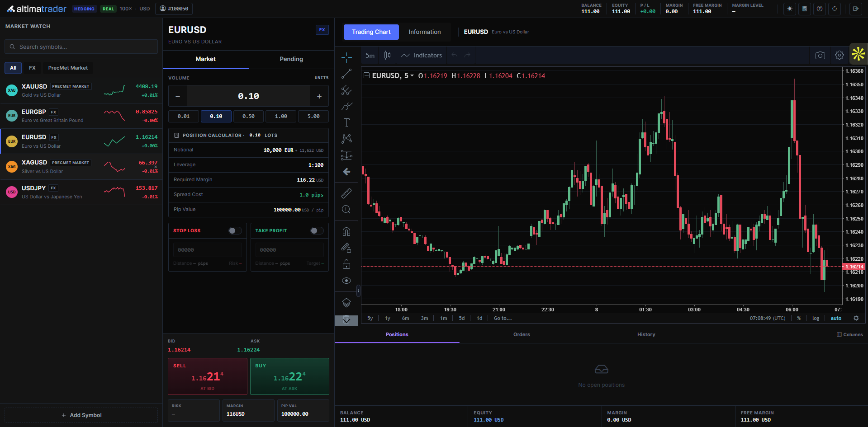Open the object tree layers icon

pos(346,303)
